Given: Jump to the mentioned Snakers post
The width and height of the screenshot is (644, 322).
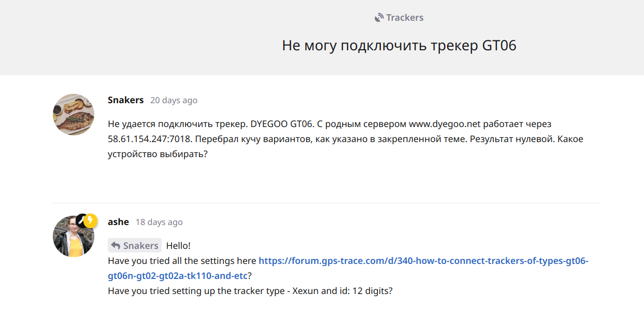Looking at the screenshot, I should (x=140, y=246).
